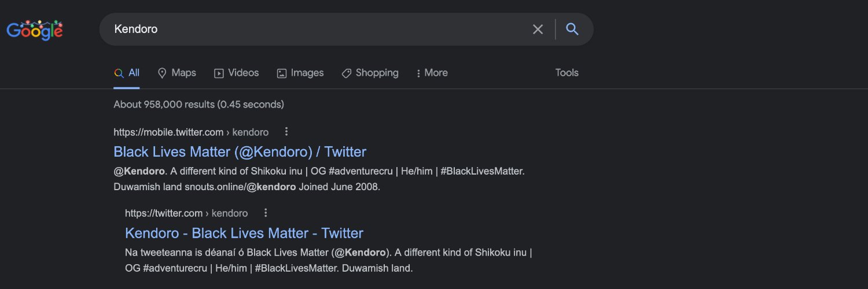Expand the More search categories menu
Image resolution: width=868 pixels, height=289 pixels.
432,73
